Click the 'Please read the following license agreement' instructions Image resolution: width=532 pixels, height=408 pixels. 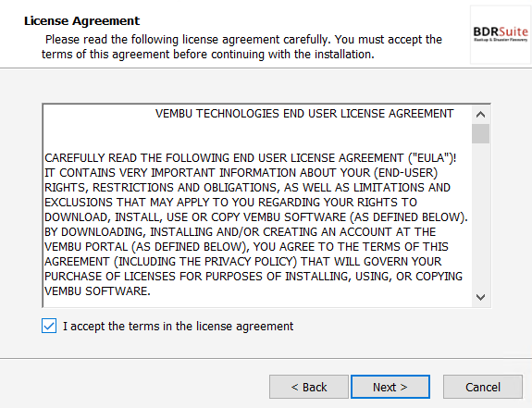[x=241, y=47]
